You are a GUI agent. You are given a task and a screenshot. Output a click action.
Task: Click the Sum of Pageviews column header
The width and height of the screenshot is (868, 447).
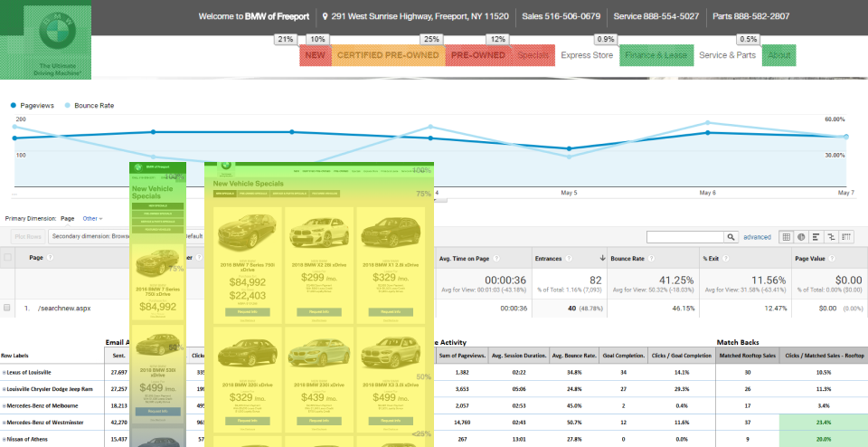[x=463, y=355]
